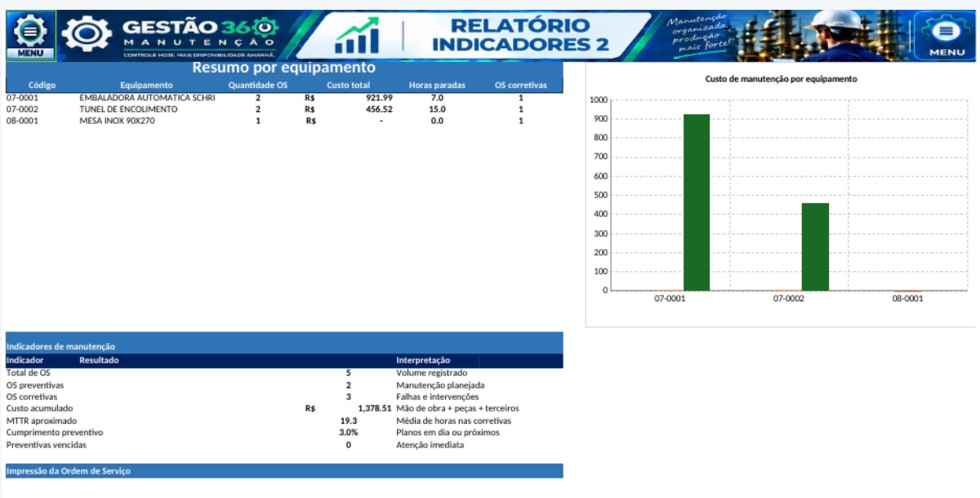Select the accumulated cost value 1,378.51

coord(375,408)
